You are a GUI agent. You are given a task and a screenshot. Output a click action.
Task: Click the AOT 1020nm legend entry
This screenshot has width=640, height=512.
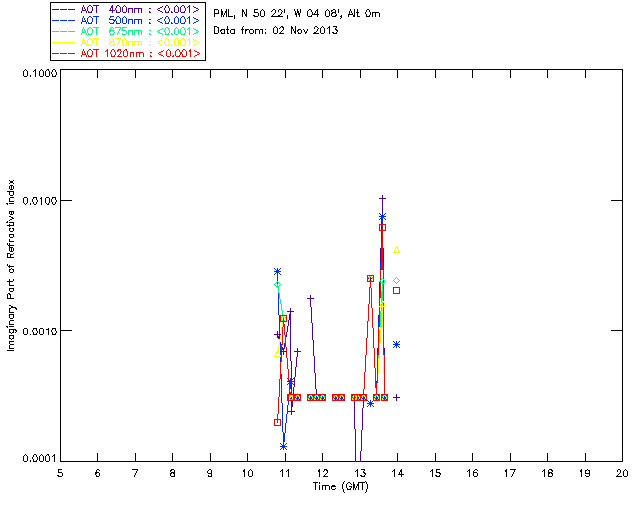(x=126, y=53)
